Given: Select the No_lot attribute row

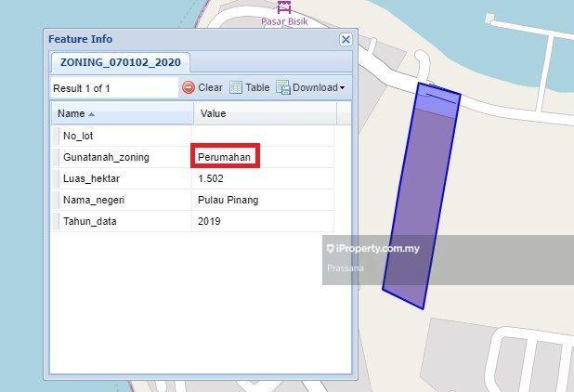Looking at the screenshot, I should 124,136.
